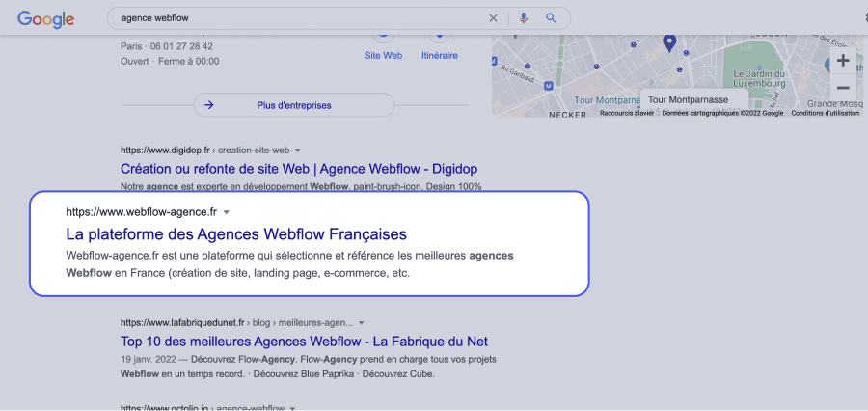Open the Itinéraire directions link
The image size is (868, 411).
click(x=440, y=55)
